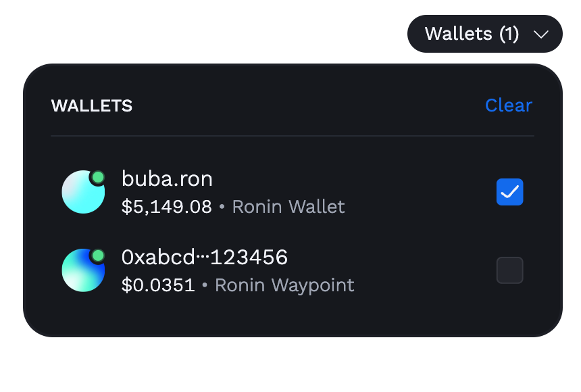Click the chevron arrow in the Wallets pill
Screen dimensions: 581x392
click(541, 34)
